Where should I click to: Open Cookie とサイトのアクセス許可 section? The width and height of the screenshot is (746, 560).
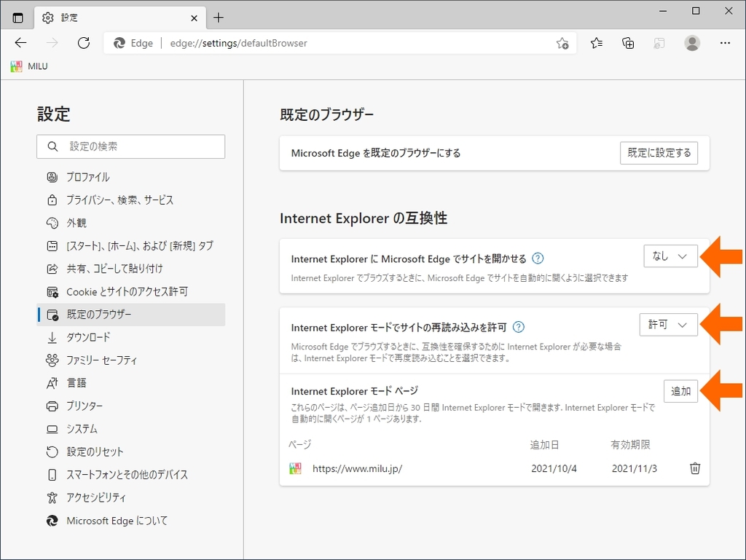tap(131, 291)
